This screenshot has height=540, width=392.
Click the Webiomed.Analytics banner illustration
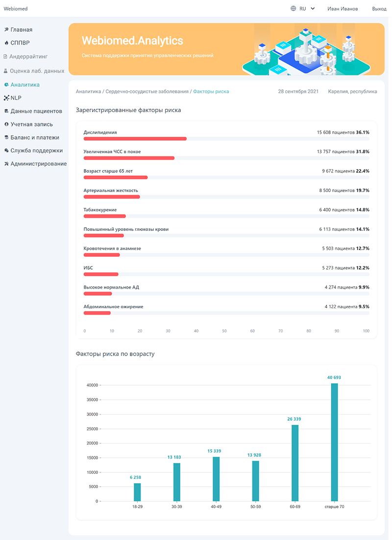307,50
